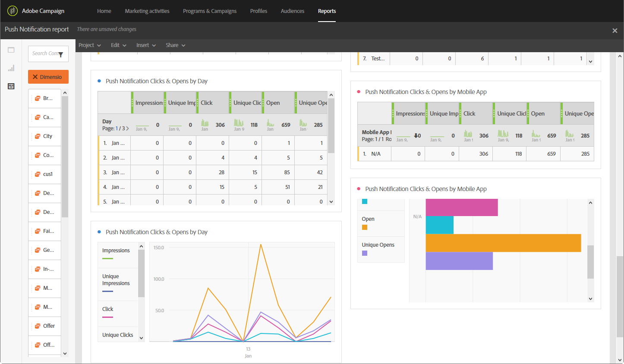Select the Components icon in left rail

(x=11, y=86)
